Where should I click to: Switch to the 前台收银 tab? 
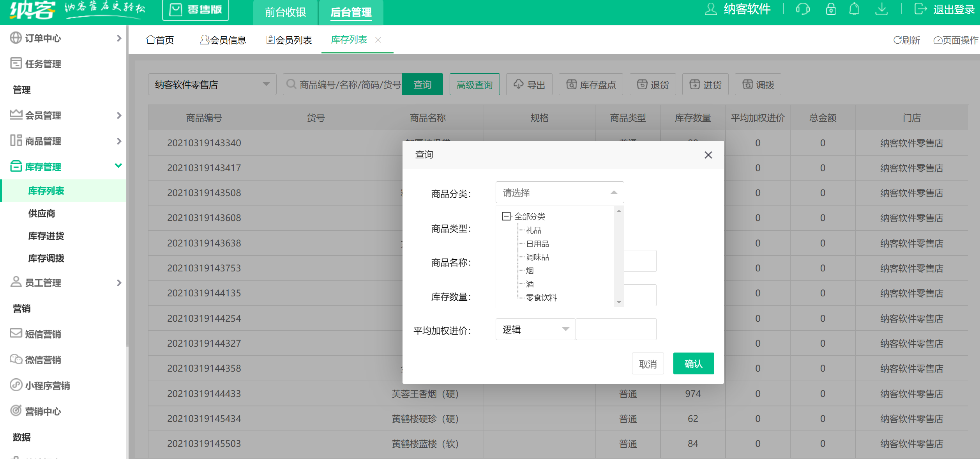coord(286,12)
